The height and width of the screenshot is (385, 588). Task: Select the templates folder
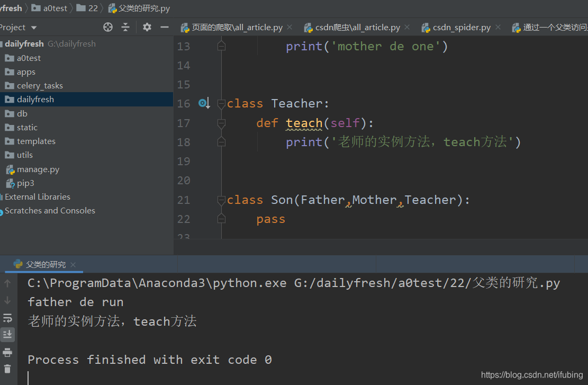[x=36, y=141]
